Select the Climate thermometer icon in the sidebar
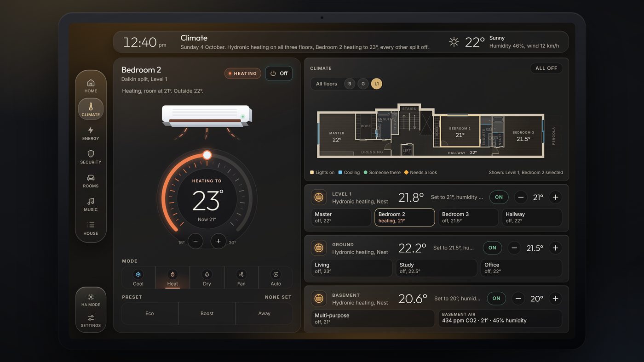The height and width of the screenshot is (362, 644). click(x=91, y=109)
